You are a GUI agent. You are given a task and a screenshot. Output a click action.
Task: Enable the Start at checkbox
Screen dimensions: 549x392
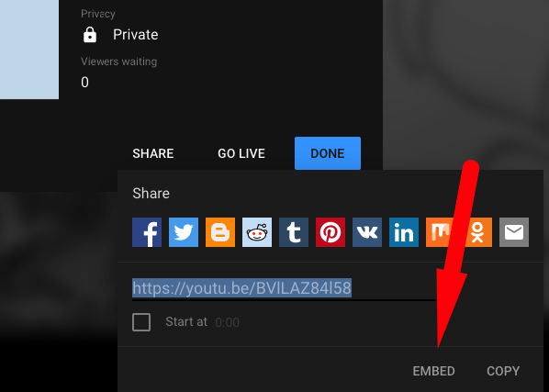tap(141, 322)
